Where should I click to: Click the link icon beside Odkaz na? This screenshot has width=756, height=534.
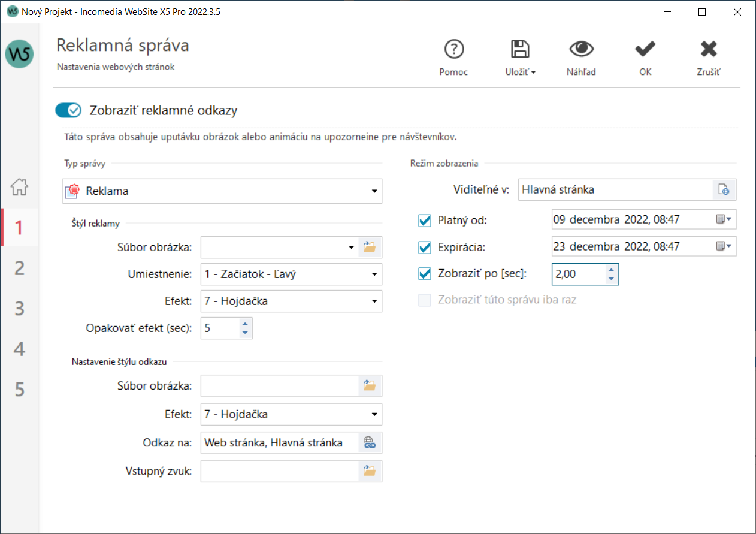pyautogui.click(x=370, y=443)
